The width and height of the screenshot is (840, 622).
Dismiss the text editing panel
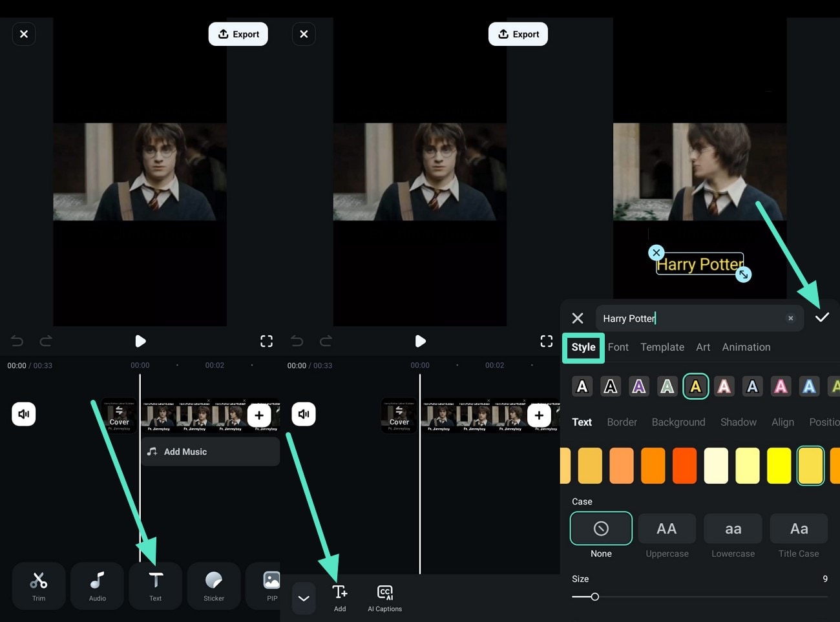coord(578,318)
